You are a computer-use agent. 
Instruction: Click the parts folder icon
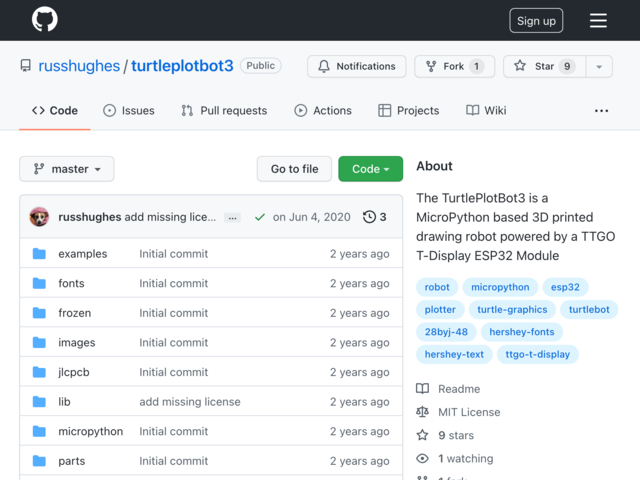pyautogui.click(x=39, y=461)
